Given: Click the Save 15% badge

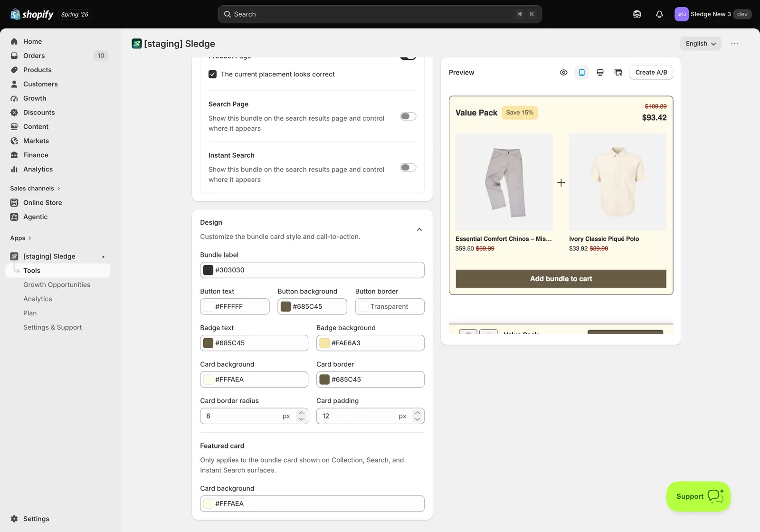Looking at the screenshot, I should [x=520, y=113].
